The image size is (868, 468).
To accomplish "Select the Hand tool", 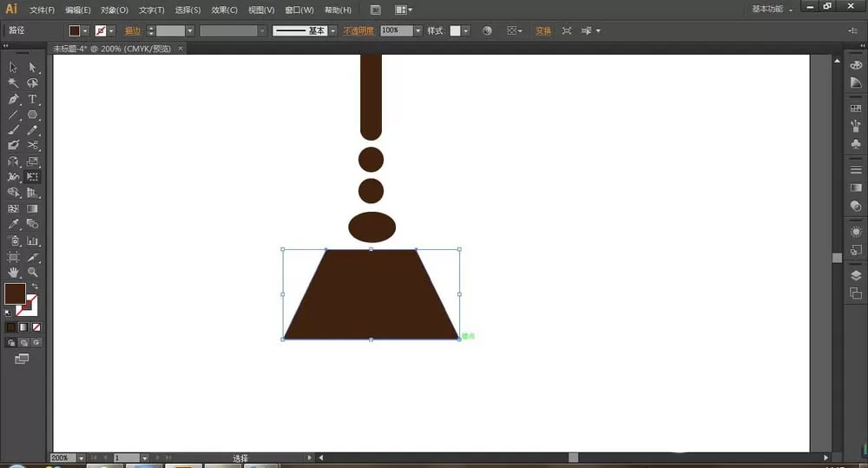I will click(13, 272).
